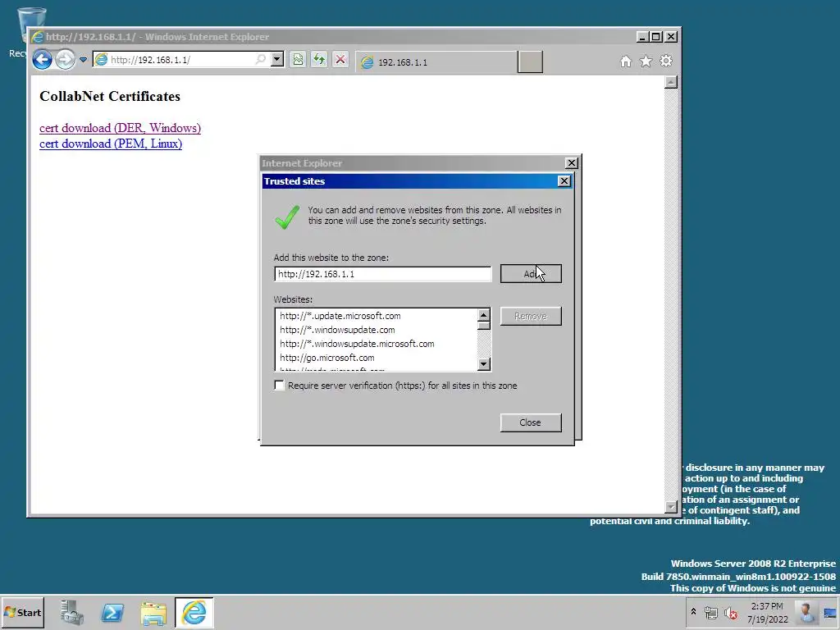Open Favorites star icon
Image resolution: width=840 pixels, height=630 pixels.
pyautogui.click(x=646, y=62)
